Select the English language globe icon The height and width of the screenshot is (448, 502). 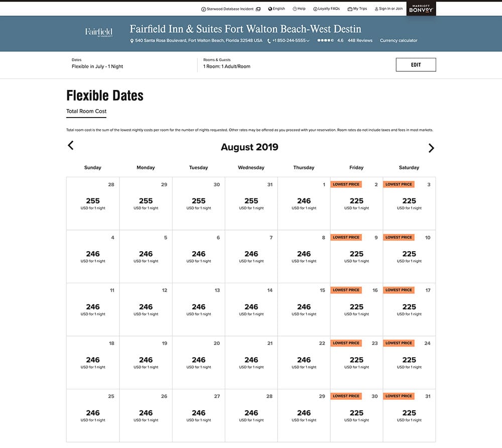[270, 9]
